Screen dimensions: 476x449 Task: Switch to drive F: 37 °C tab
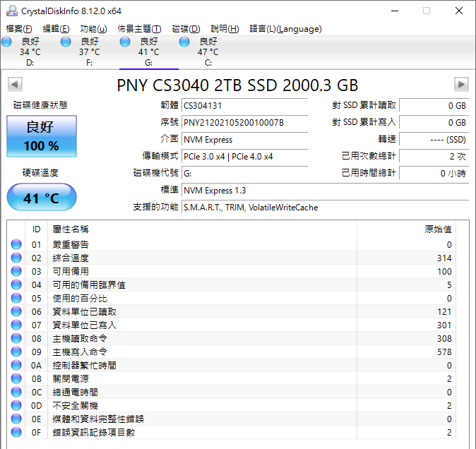(x=89, y=52)
